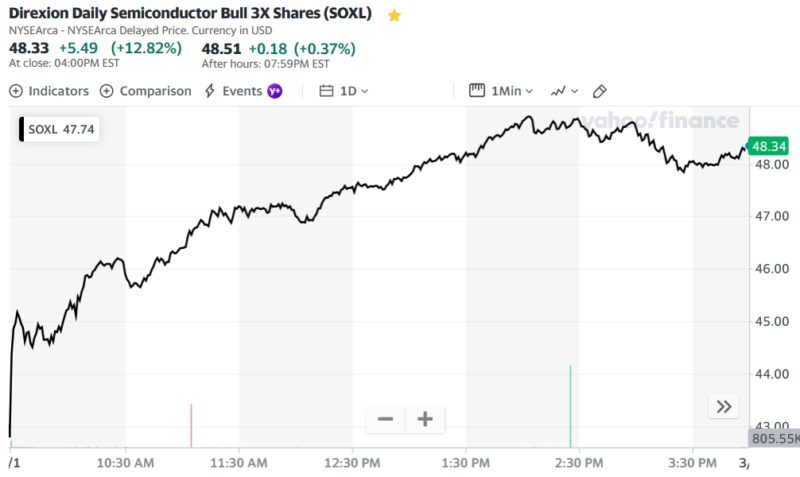Image resolution: width=800 pixels, height=477 pixels.
Task: Click the candlestick icon beside 1Min
Action: 477,91
